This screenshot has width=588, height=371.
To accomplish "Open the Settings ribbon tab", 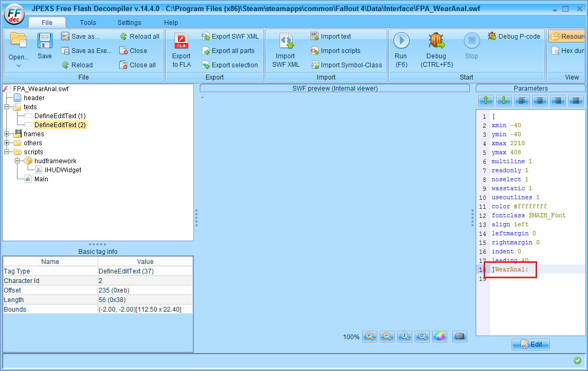I will [129, 22].
